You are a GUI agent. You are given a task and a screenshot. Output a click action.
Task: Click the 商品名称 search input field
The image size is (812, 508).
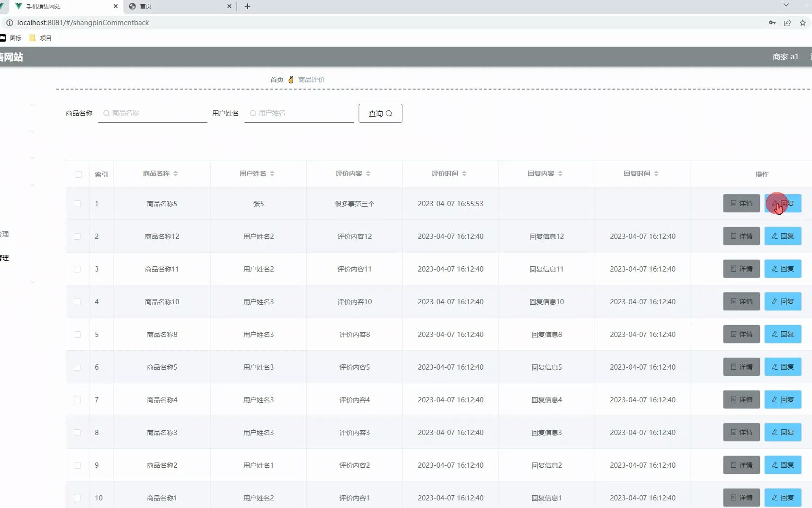(x=152, y=113)
